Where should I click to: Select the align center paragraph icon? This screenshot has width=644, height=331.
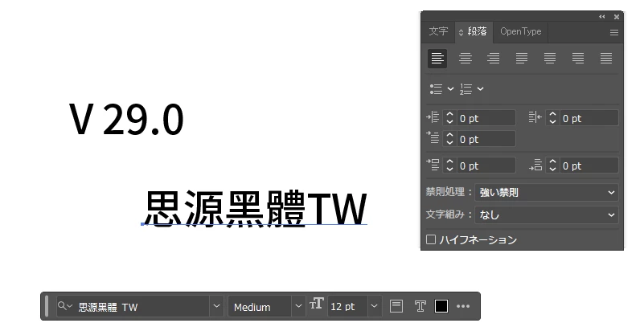(466, 58)
